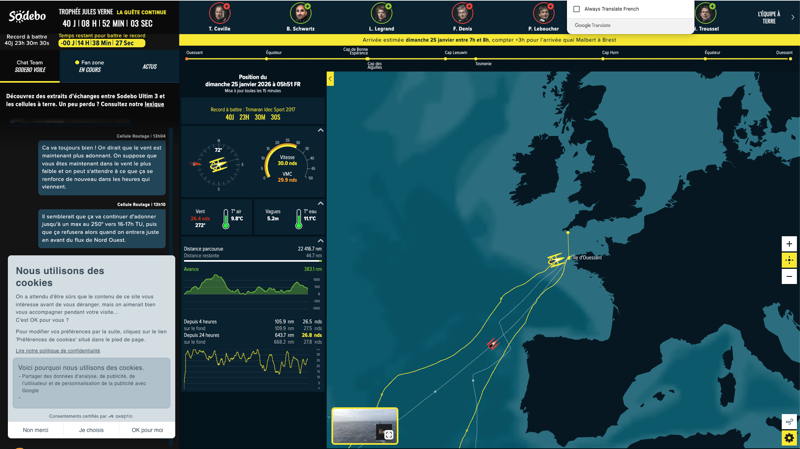Collapse the wind and waves panel
The height and width of the screenshot is (449, 800).
[x=320, y=204]
